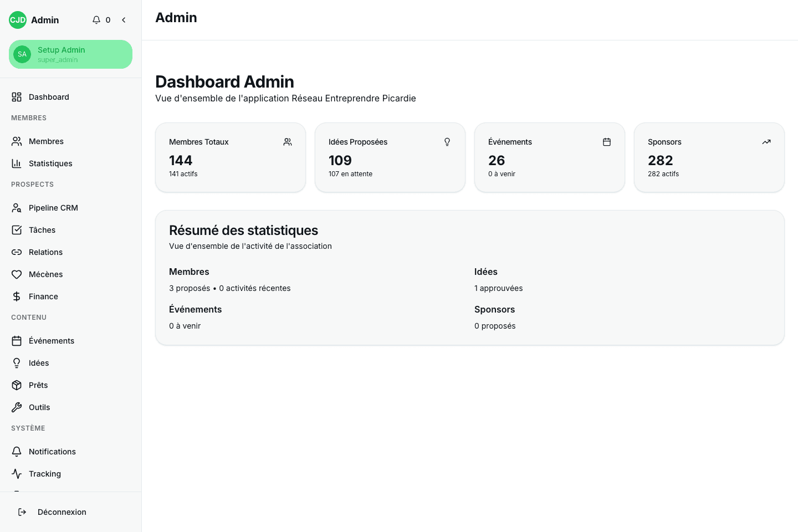Click the '0 proposés' text under Sponsors
The height and width of the screenshot is (532, 798).
(495, 326)
